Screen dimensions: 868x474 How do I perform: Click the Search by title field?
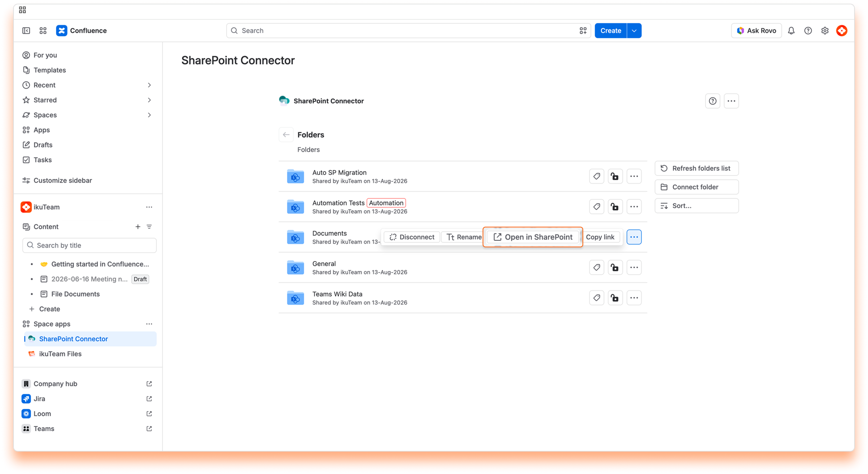[90, 245]
